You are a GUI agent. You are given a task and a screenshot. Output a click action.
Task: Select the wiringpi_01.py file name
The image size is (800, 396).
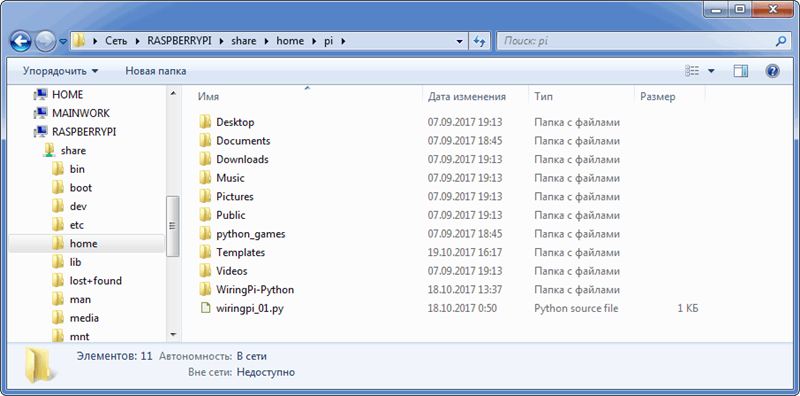pos(249,308)
